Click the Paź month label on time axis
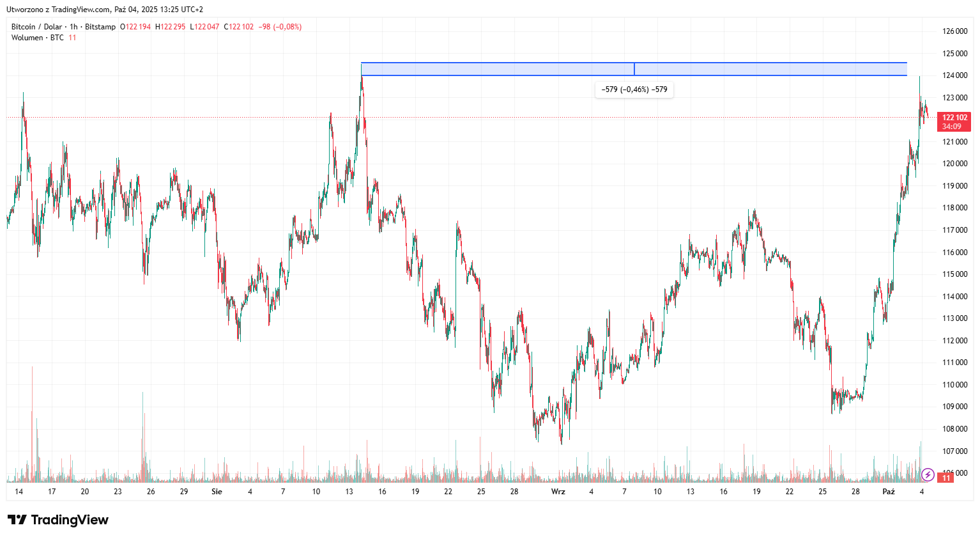This screenshot has width=980, height=539. point(888,492)
